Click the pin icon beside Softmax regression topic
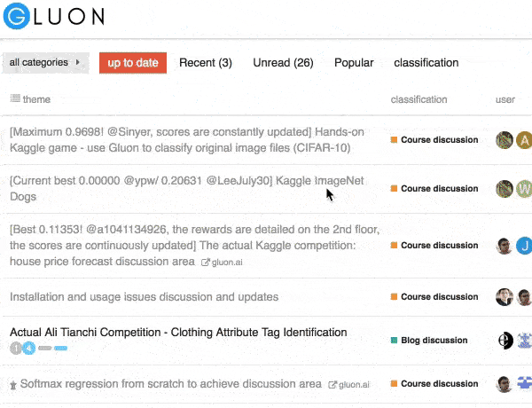 pos(13,385)
